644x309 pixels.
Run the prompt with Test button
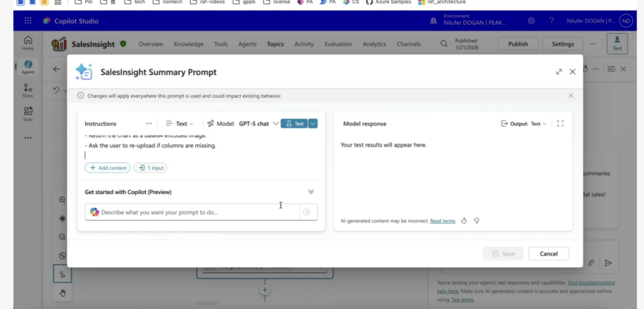(294, 124)
